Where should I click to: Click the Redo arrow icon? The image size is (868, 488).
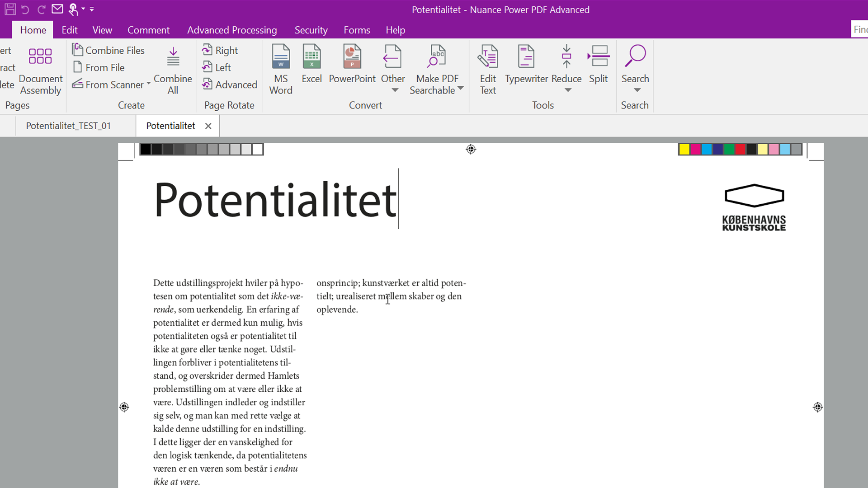click(x=41, y=9)
